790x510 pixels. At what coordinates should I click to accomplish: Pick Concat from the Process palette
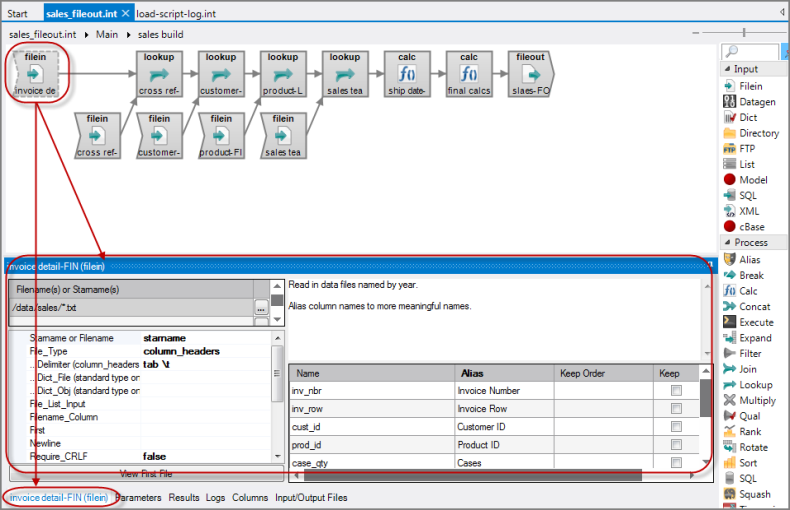tap(747, 306)
